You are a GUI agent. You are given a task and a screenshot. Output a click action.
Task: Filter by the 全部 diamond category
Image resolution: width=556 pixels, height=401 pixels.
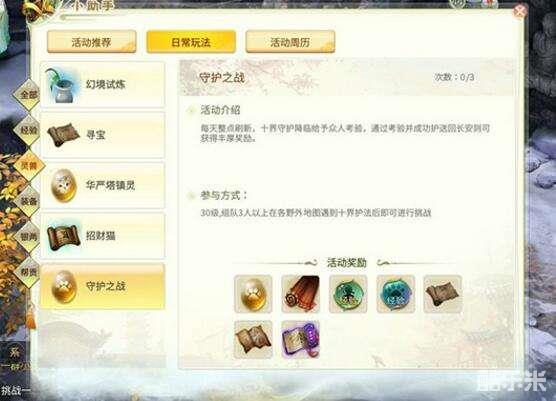tap(28, 95)
